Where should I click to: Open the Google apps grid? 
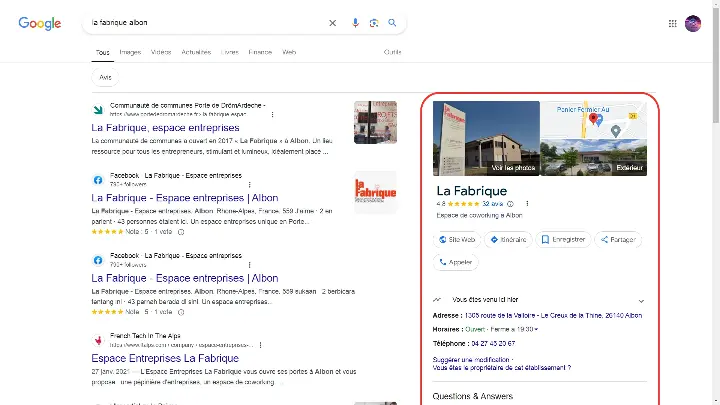tap(672, 23)
